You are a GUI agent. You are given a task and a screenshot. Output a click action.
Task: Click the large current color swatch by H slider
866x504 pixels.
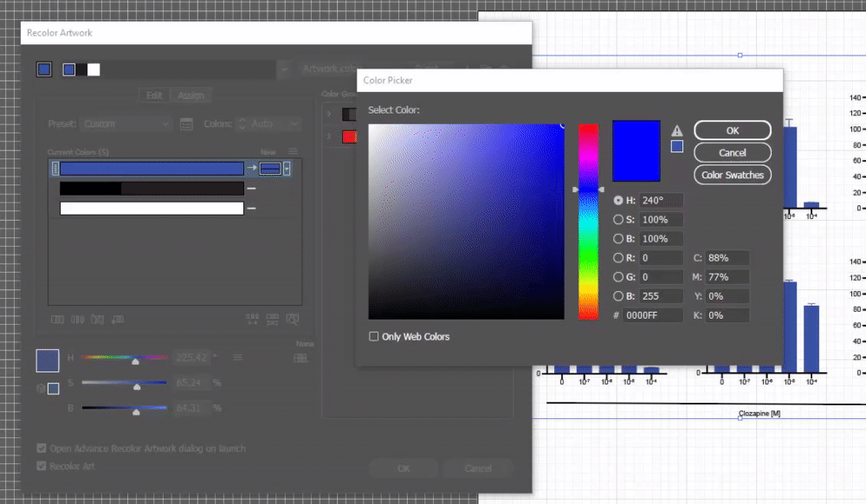(x=48, y=360)
